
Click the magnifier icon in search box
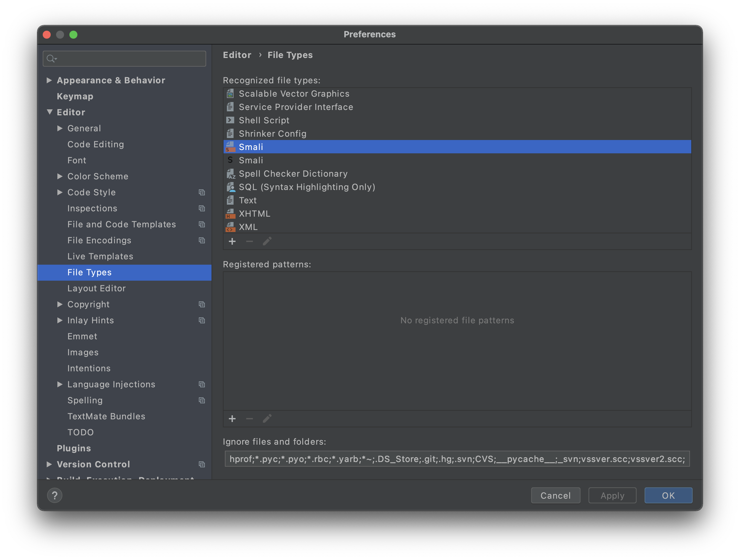click(51, 59)
